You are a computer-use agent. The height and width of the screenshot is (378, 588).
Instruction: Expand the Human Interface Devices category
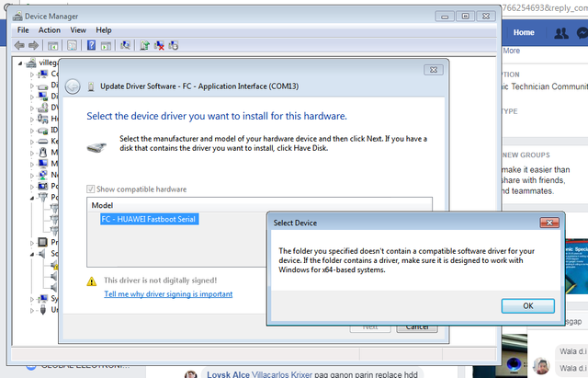pyautogui.click(x=32, y=120)
